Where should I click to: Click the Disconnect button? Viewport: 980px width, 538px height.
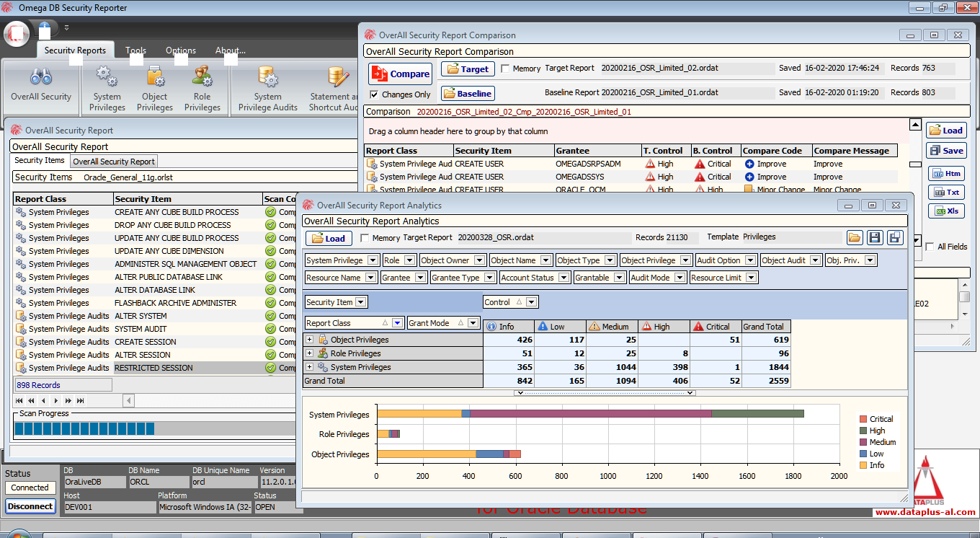pyautogui.click(x=30, y=506)
